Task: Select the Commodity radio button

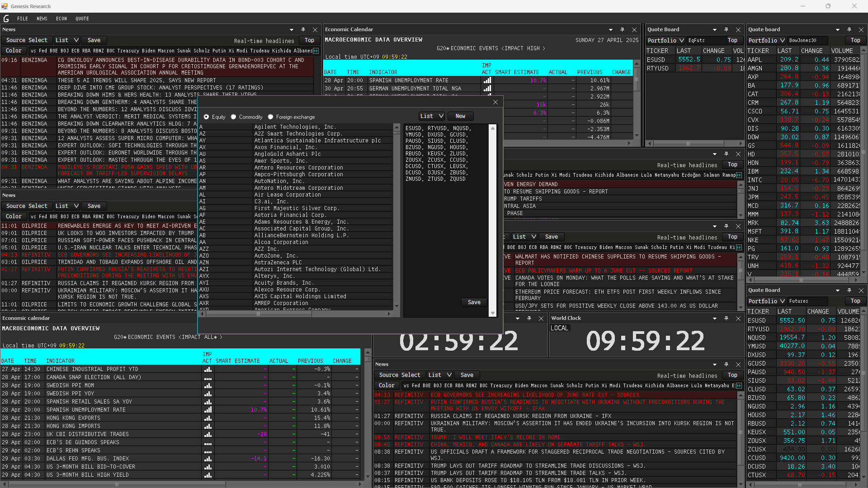Action: [x=234, y=117]
